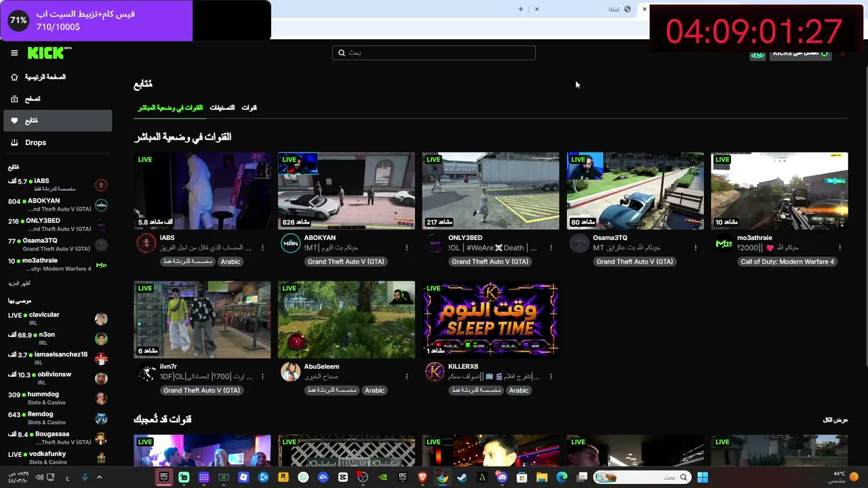868x488 pixels.
Task: Open options menu for AbuSeleem stream
Action: pos(407,376)
